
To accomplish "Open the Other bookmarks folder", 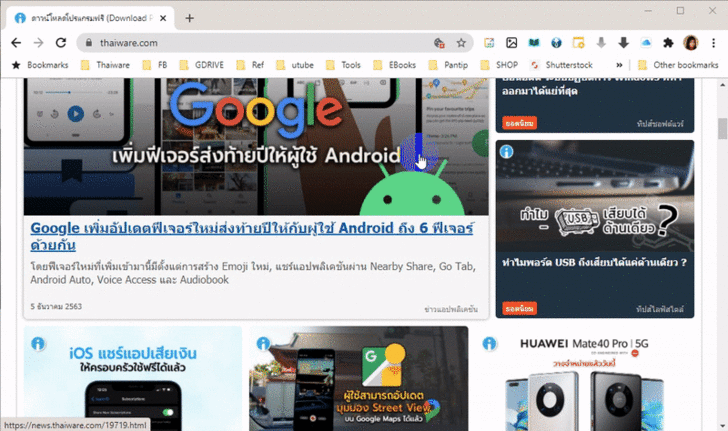I will coord(678,65).
